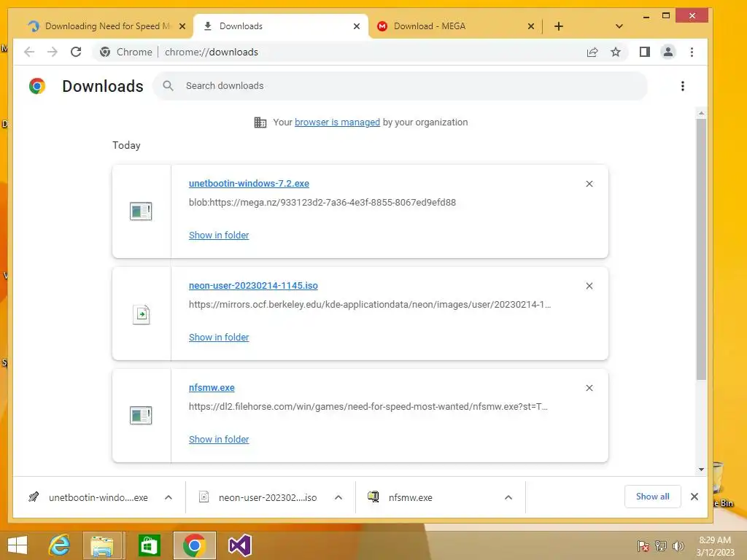Image resolution: width=747 pixels, height=560 pixels.
Task: Remove neon-user-20230214-1145.iso from the list
Action: click(589, 286)
